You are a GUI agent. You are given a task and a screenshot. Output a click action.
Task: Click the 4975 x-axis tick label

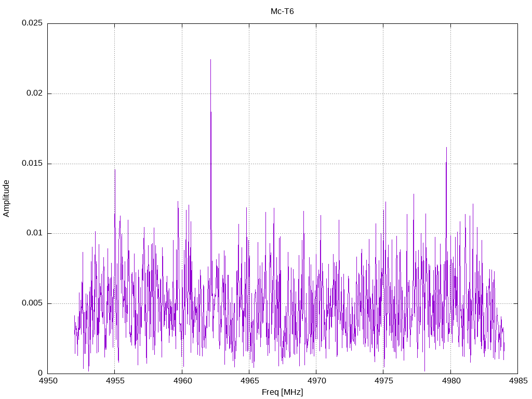click(x=383, y=381)
